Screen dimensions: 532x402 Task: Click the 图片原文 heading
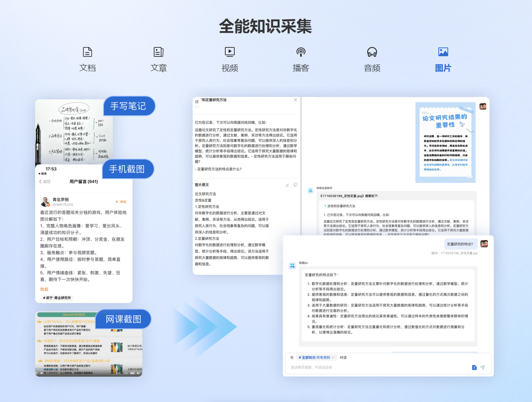click(202, 185)
